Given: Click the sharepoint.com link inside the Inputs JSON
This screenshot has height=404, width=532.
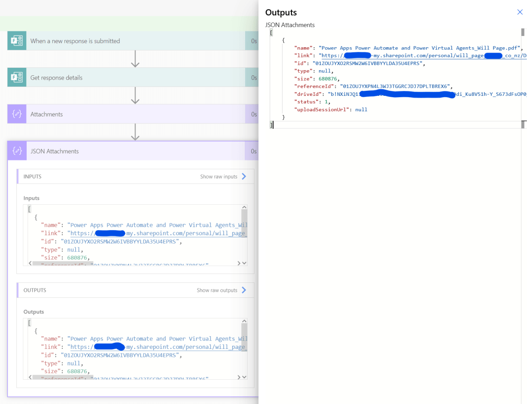Looking at the screenshot, I should 154,233.
